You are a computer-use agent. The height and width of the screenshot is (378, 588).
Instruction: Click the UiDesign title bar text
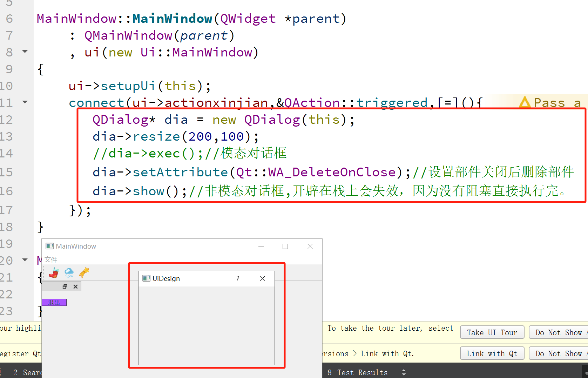[166, 278]
